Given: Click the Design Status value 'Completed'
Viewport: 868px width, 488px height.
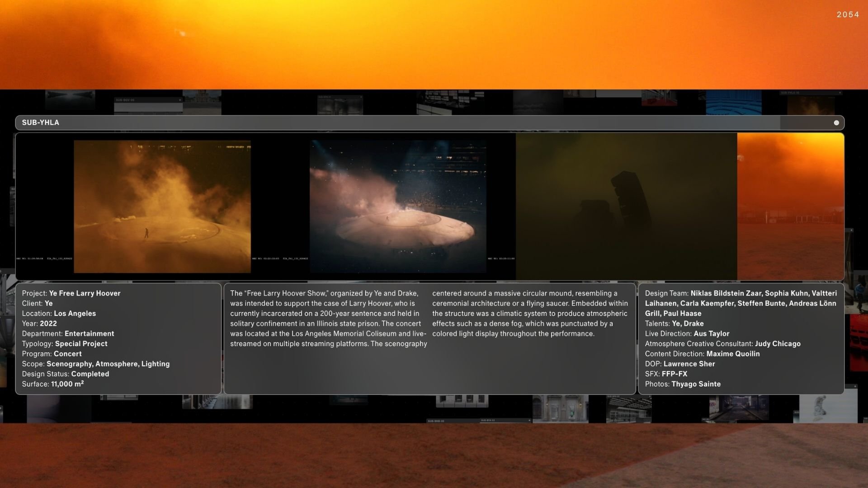Looking at the screenshot, I should click(x=90, y=374).
